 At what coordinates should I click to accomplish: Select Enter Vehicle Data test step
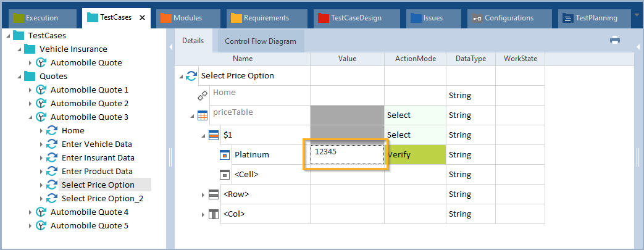[x=98, y=144]
